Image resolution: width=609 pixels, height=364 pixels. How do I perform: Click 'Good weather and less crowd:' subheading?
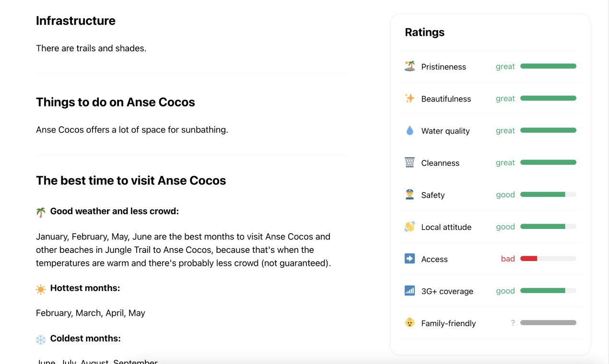coord(114,211)
